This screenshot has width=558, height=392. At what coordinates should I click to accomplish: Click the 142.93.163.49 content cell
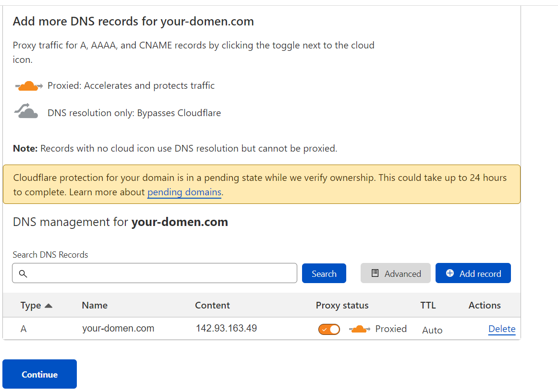[x=226, y=329]
